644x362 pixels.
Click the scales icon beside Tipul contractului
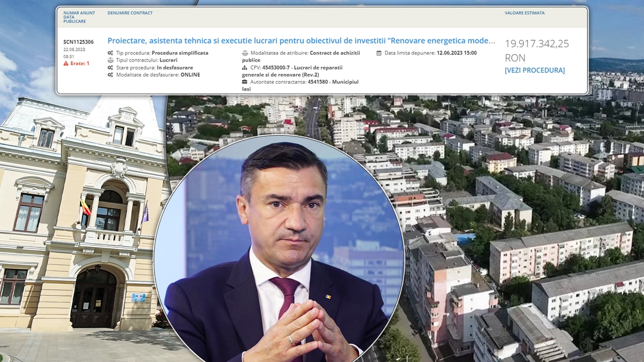pos(110,61)
